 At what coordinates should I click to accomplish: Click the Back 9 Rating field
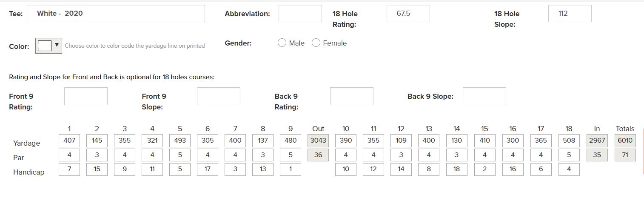pyautogui.click(x=351, y=96)
